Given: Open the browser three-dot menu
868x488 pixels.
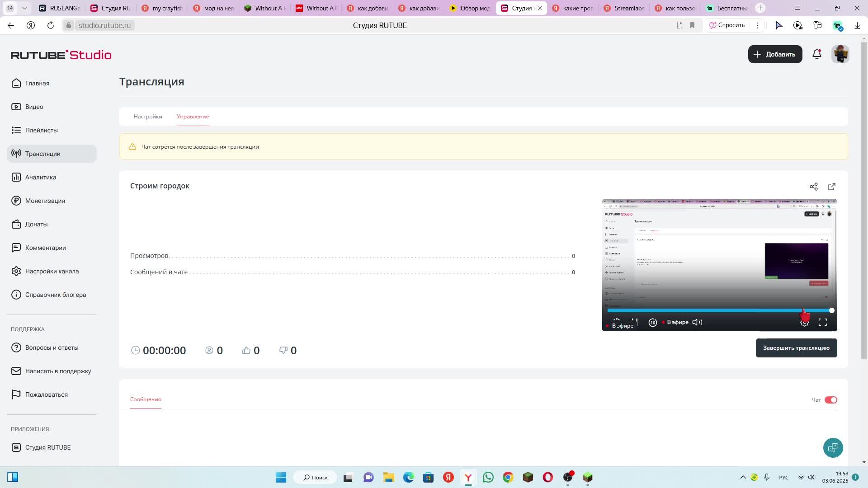Looking at the screenshot, I should tap(757, 25).
